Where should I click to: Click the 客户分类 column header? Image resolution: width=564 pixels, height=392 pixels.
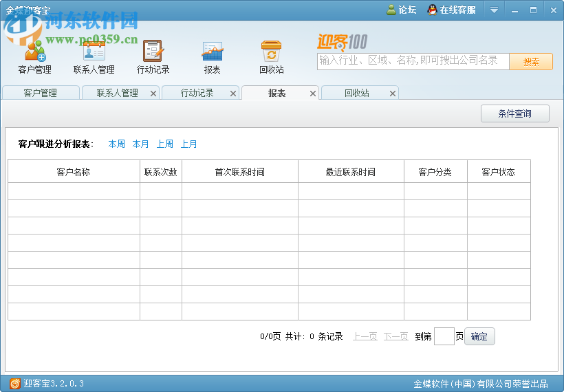pyautogui.click(x=435, y=172)
